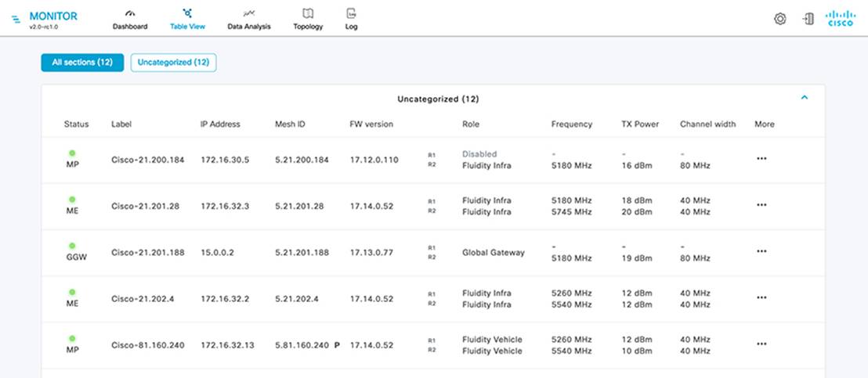Click the green status dot for Cisco-21.200.184

point(72,153)
